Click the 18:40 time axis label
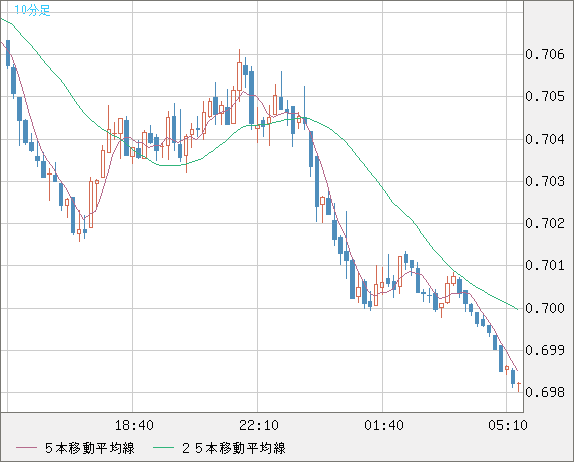Viewport: 574px width, 462px height. [134, 425]
